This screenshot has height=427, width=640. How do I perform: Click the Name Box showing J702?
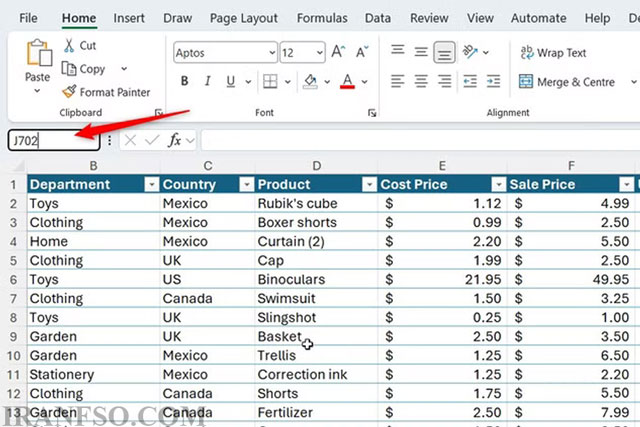pos(53,140)
